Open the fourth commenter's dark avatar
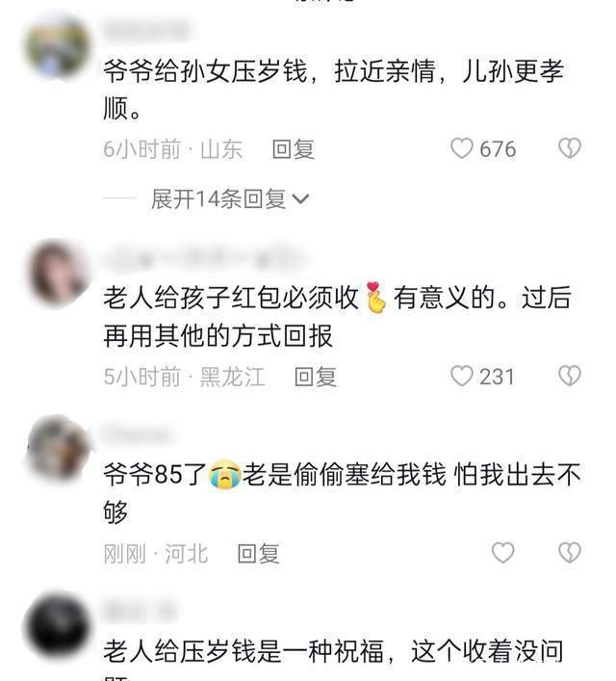This screenshot has width=616, height=681. coord(58,626)
